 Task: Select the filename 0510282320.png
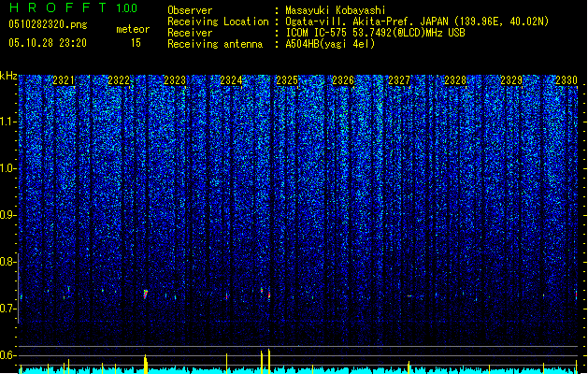pyautogui.click(x=48, y=24)
